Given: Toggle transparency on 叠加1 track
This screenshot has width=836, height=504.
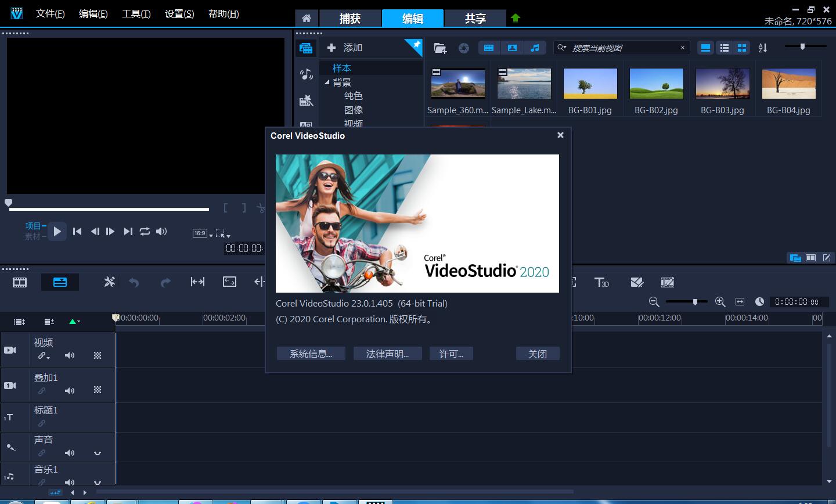Looking at the screenshot, I should click(98, 391).
